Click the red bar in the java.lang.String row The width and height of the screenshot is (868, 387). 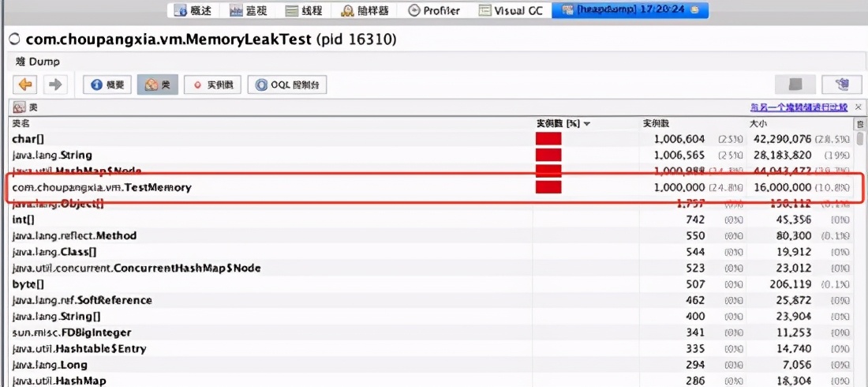click(548, 155)
